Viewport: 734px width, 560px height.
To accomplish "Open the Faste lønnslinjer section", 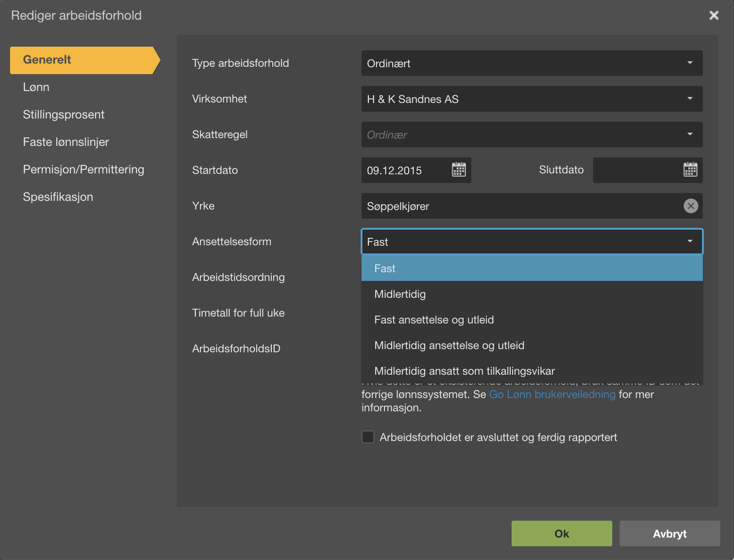I will tap(66, 142).
